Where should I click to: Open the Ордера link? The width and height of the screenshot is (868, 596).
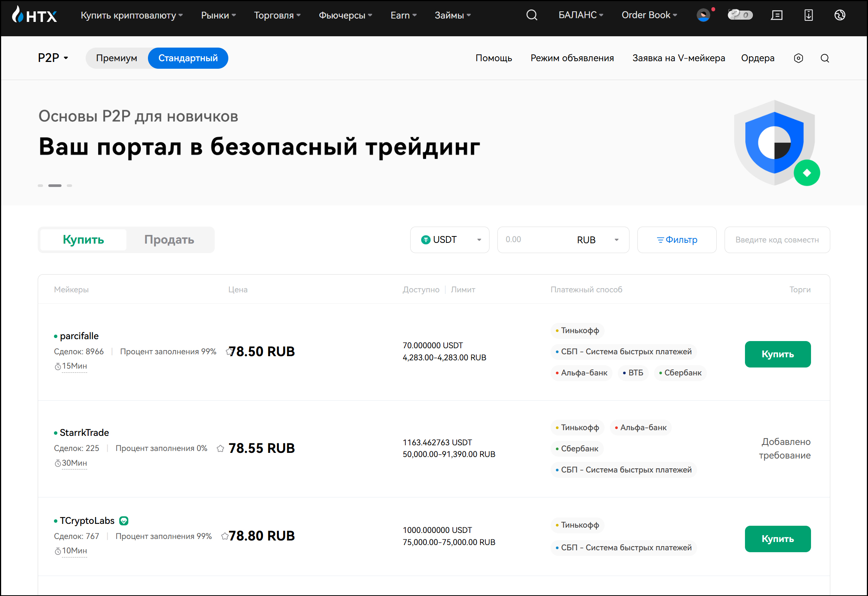point(757,58)
